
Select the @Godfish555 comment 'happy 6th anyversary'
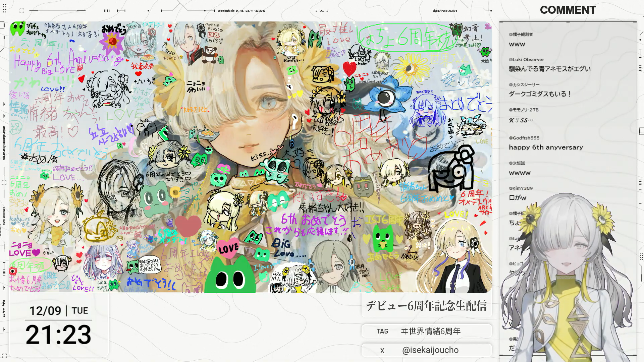(546, 147)
